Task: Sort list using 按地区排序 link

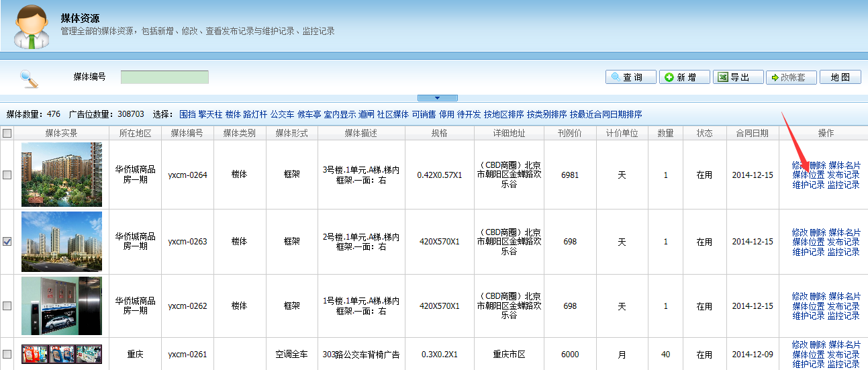Action: click(503, 114)
